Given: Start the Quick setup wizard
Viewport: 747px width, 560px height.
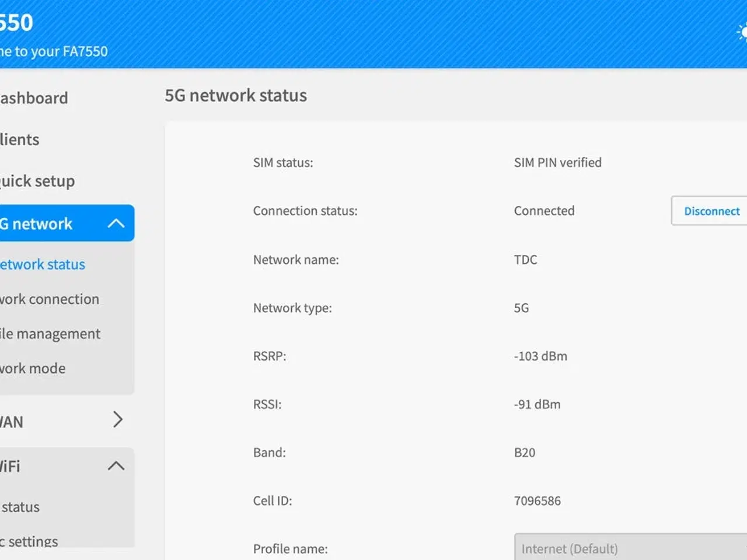Looking at the screenshot, I should click(37, 181).
